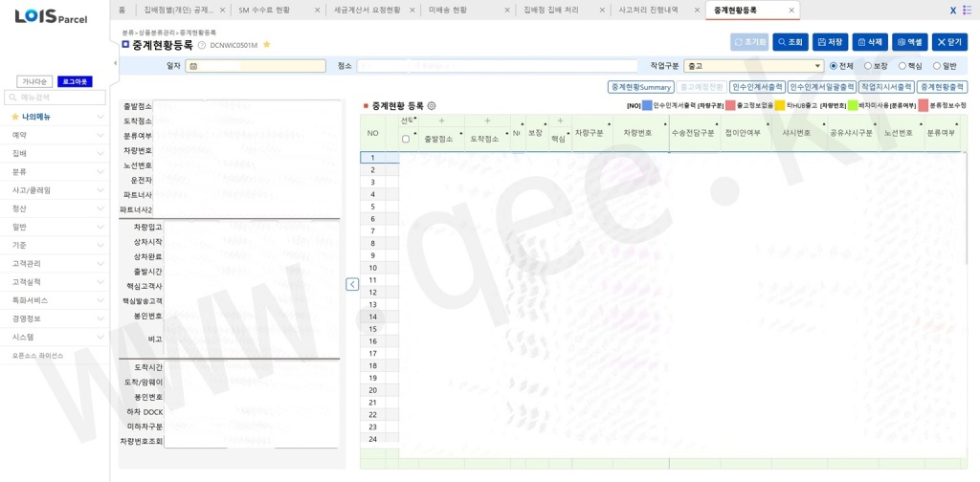The width and height of the screenshot is (980, 482).
Task: Expand the 고객관리 menu section
Action: pyautogui.click(x=55, y=264)
